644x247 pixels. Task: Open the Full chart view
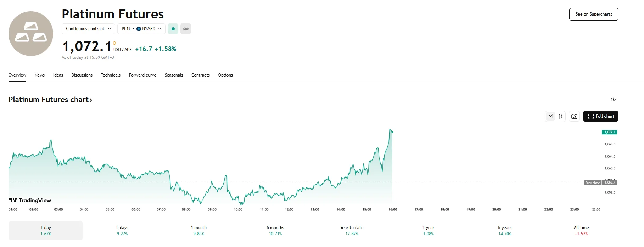(601, 116)
